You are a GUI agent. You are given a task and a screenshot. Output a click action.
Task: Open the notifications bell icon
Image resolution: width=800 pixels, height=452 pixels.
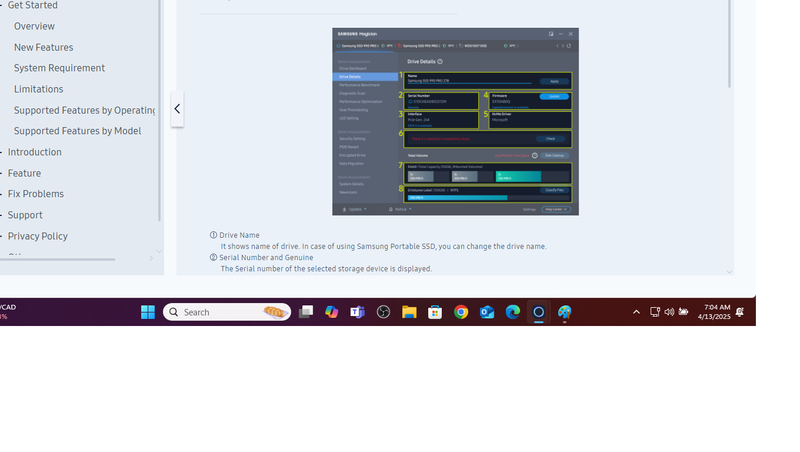tap(740, 312)
